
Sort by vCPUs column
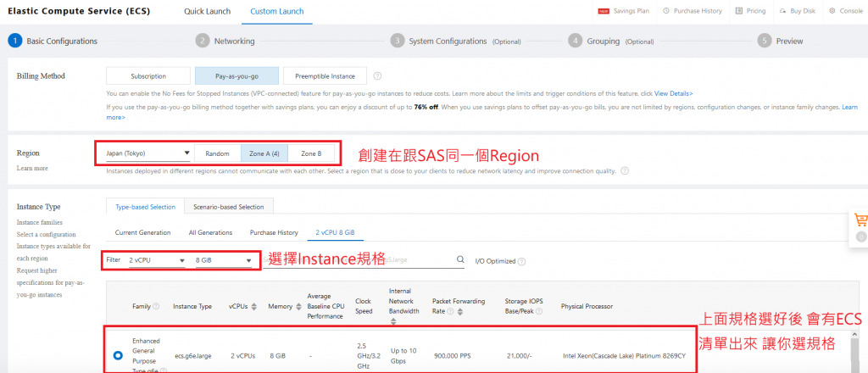[x=254, y=306]
